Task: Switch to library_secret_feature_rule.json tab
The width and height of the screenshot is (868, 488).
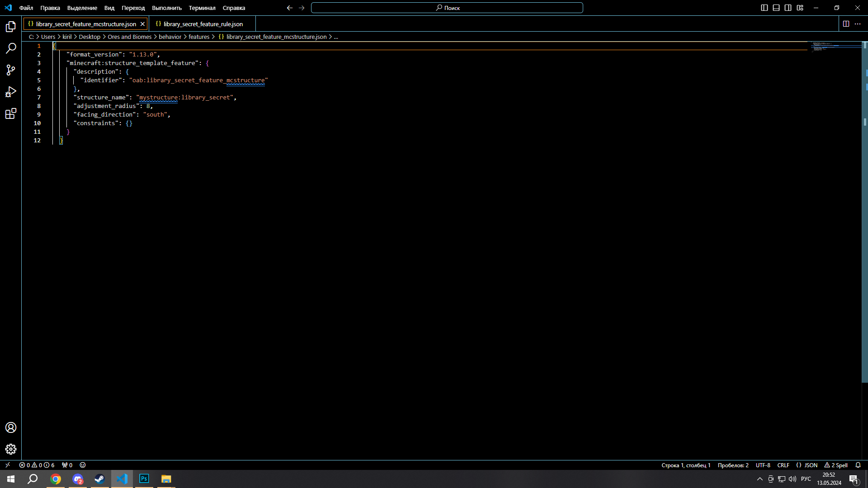Action: click(203, 24)
